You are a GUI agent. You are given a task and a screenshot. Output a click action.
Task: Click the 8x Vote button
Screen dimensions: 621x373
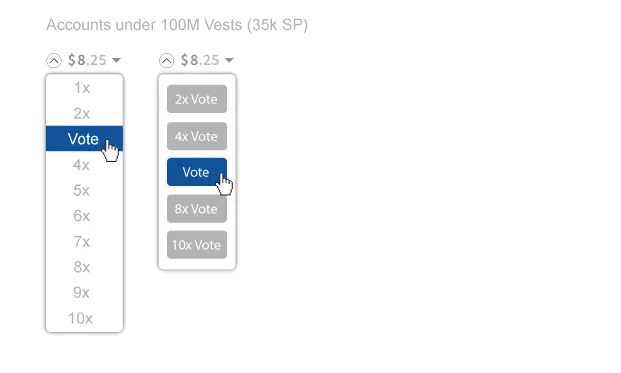tap(197, 209)
